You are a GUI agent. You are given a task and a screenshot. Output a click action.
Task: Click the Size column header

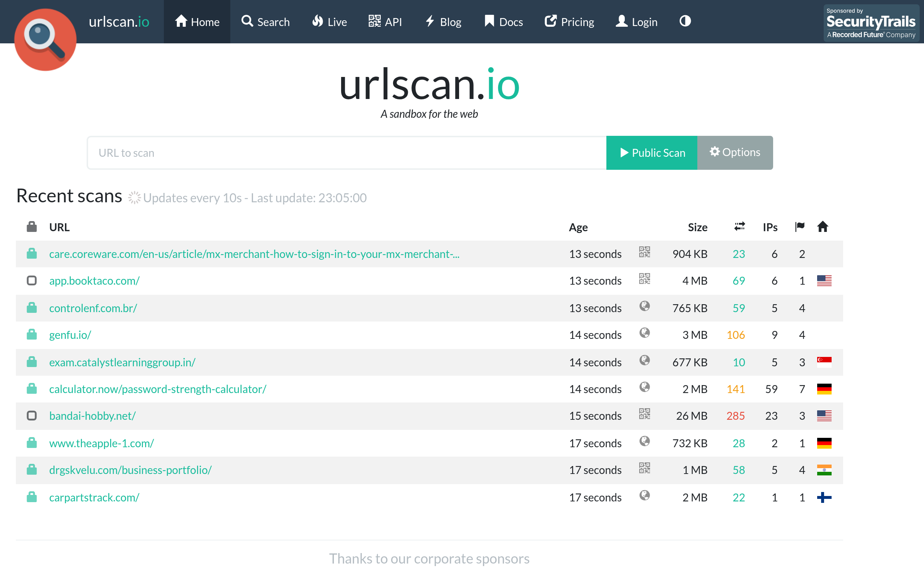(x=698, y=227)
